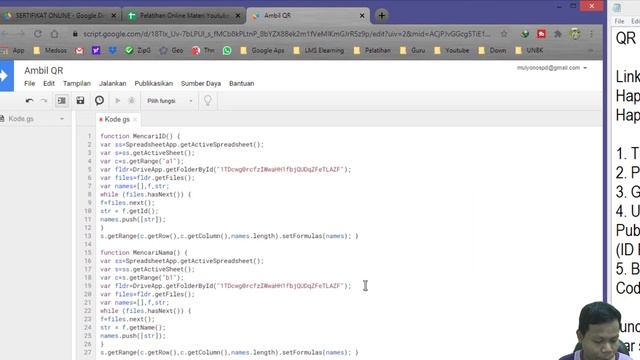Open the Tampilan menu
The height and width of the screenshot is (360, 640).
77,83
